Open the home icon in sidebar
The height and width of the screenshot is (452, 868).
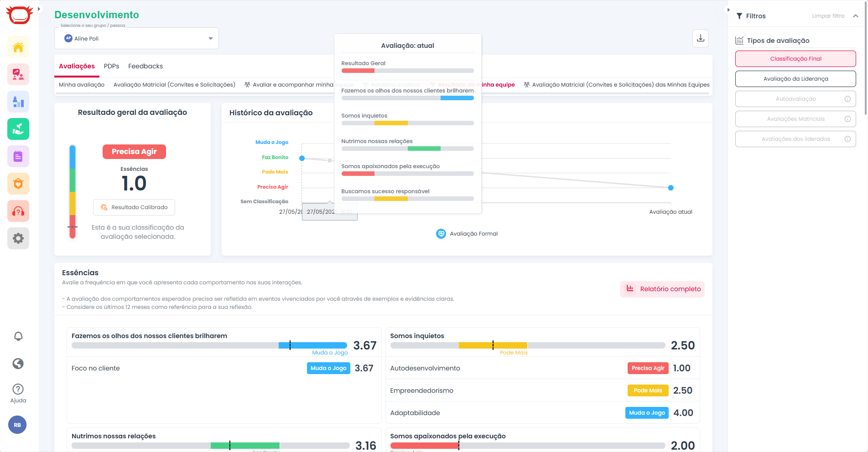[x=18, y=47]
